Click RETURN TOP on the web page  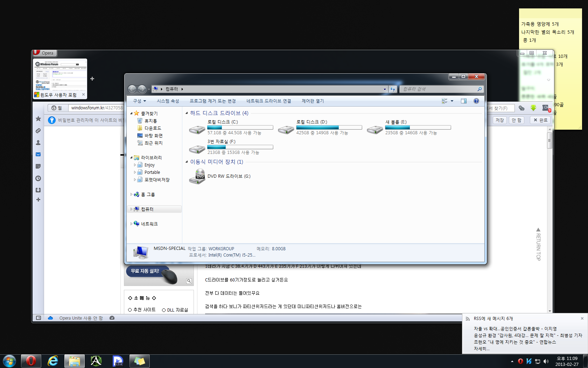point(538,245)
